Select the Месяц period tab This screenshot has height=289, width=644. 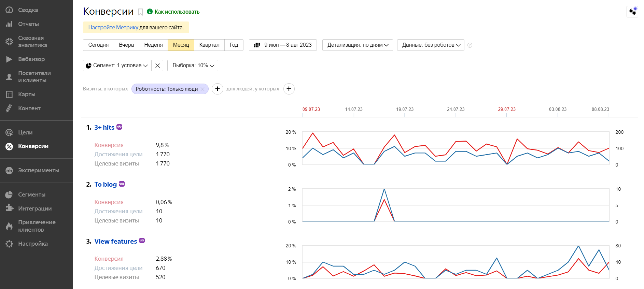(x=181, y=45)
